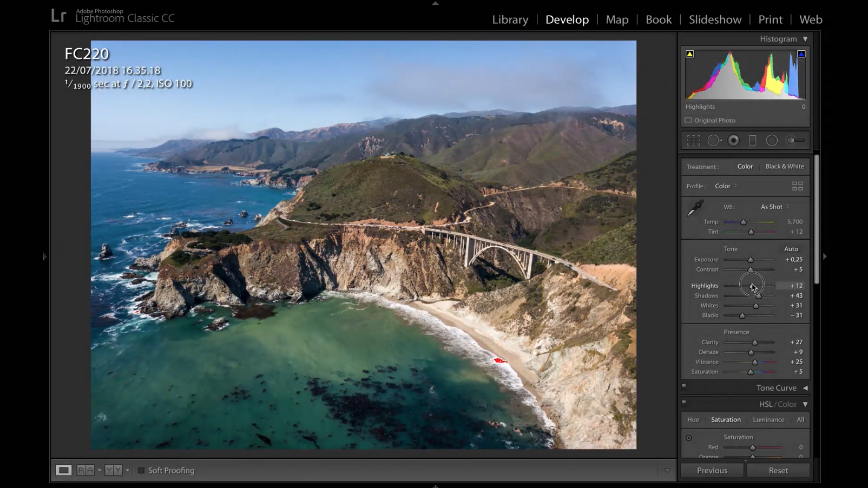This screenshot has width=868, height=488.
Task: Click the histogram graph
Action: point(746,75)
